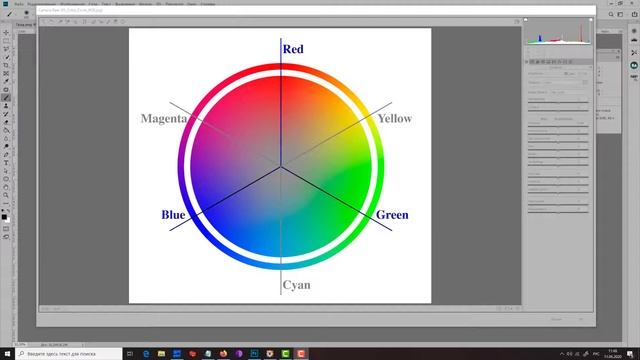The image size is (640, 360).
Task: Switch to the Basic panel tab
Action: 532,62
